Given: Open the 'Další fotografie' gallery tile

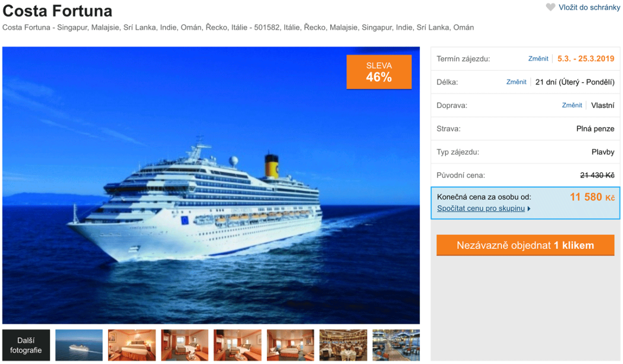Looking at the screenshot, I should tap(26, 345).
